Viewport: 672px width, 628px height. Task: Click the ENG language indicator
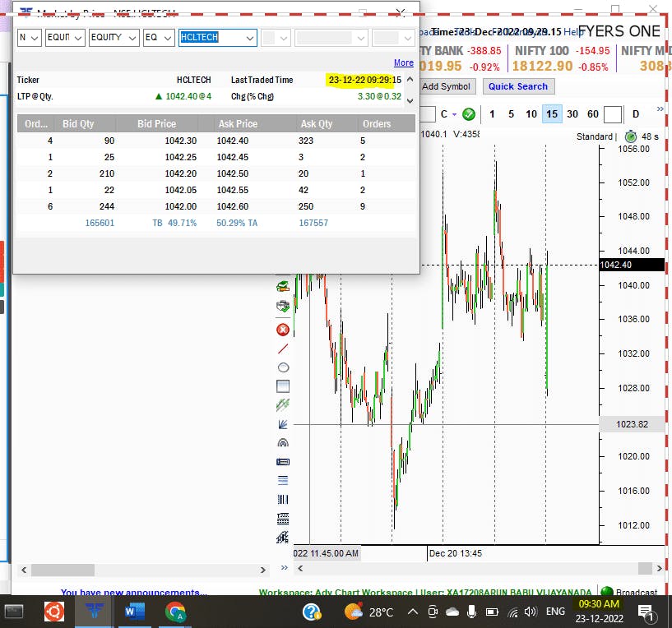pyautogui.click(x=555, y=612)
